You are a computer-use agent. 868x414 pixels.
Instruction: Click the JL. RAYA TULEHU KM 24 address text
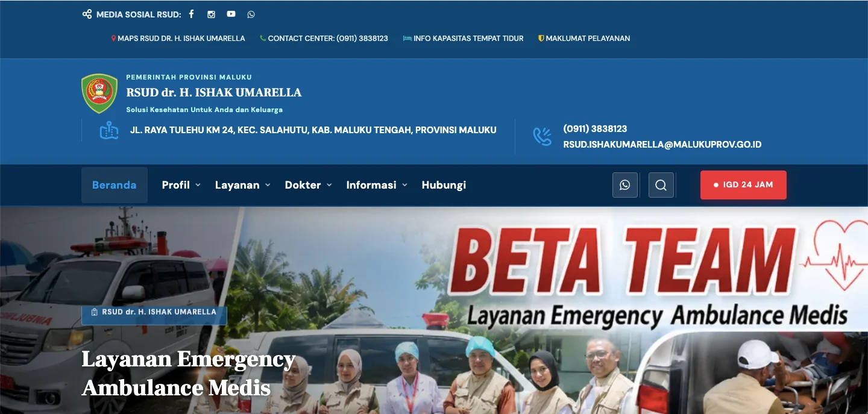[313, 130]
